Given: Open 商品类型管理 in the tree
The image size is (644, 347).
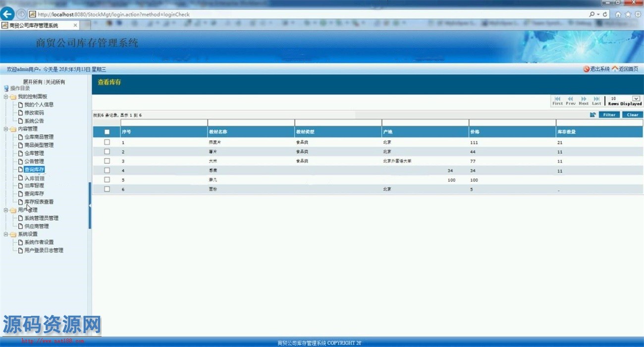Looking at the screenshot, I should point(39,145).
